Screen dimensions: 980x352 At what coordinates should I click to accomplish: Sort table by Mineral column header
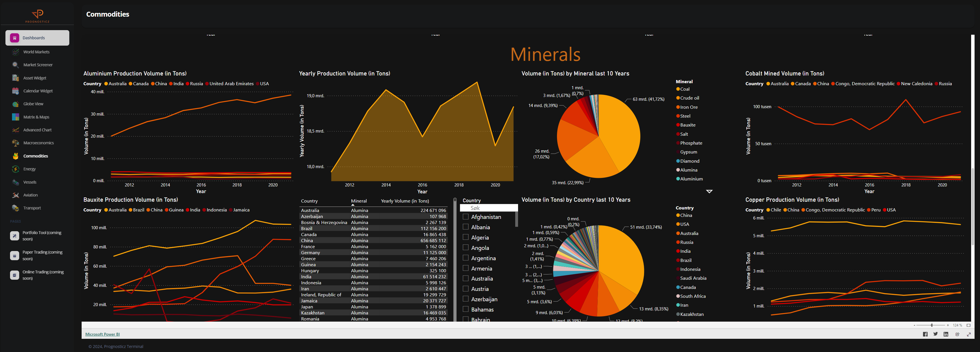click(x=358, y=201)
